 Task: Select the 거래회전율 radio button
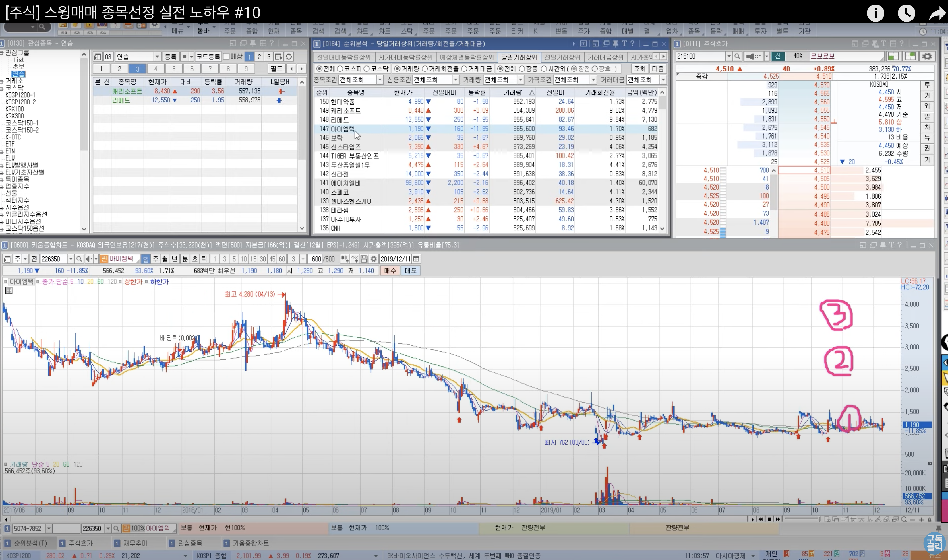click(x=425, y=69)
